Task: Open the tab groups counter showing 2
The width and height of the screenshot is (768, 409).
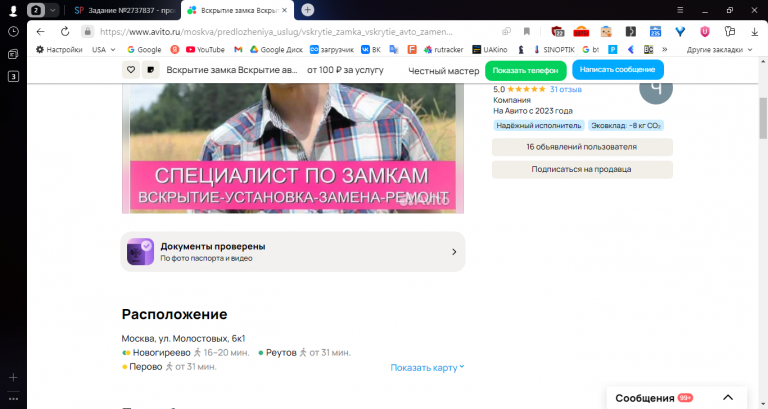Action: (36, 10)
